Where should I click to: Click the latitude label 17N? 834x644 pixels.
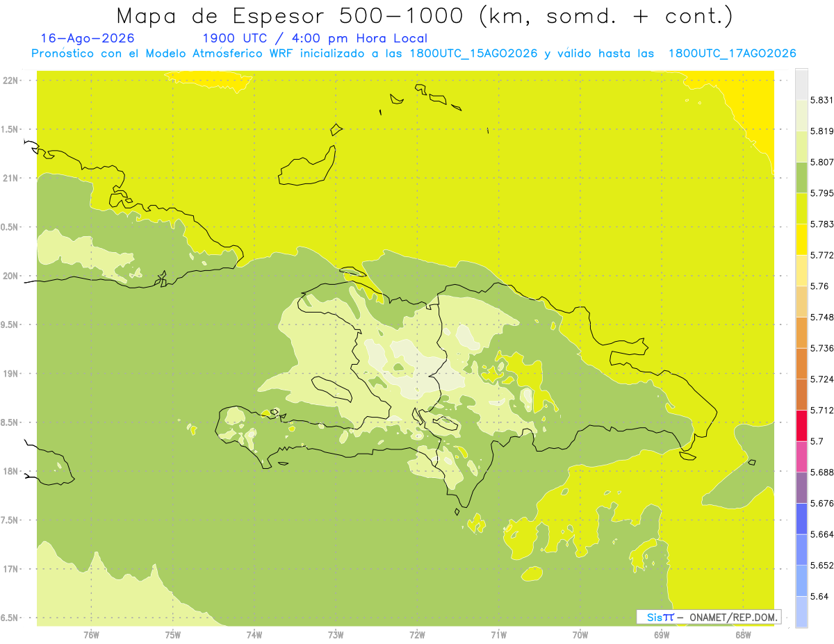11,569
